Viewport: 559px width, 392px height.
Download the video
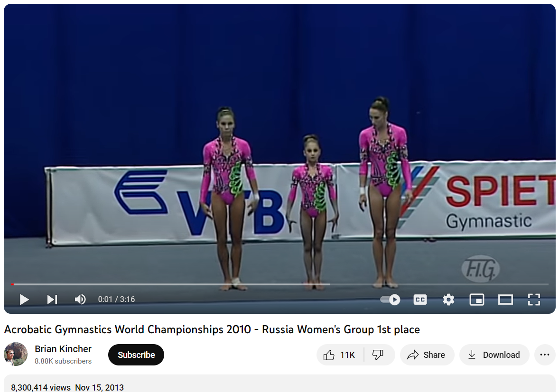coord(494,355)
